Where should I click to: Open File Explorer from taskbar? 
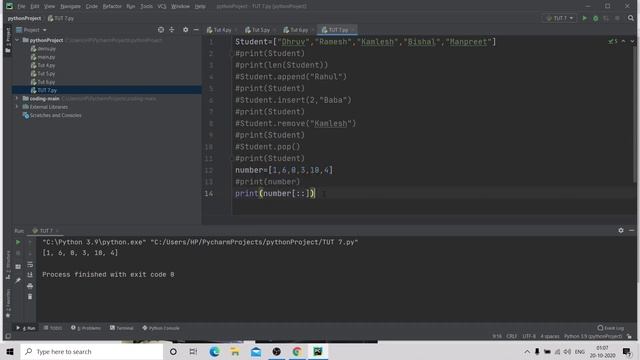[x=235, y=351]
